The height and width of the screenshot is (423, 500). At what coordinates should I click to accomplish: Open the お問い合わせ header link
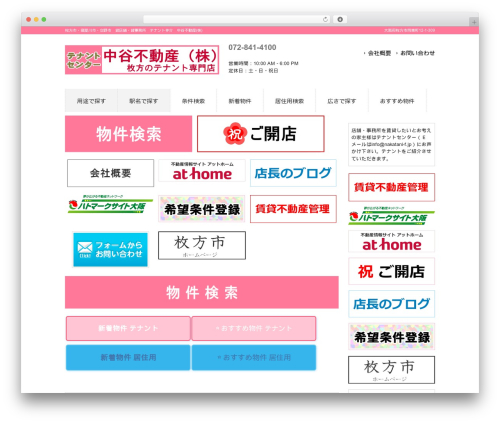pyautogui.click(x=417, y=53)
